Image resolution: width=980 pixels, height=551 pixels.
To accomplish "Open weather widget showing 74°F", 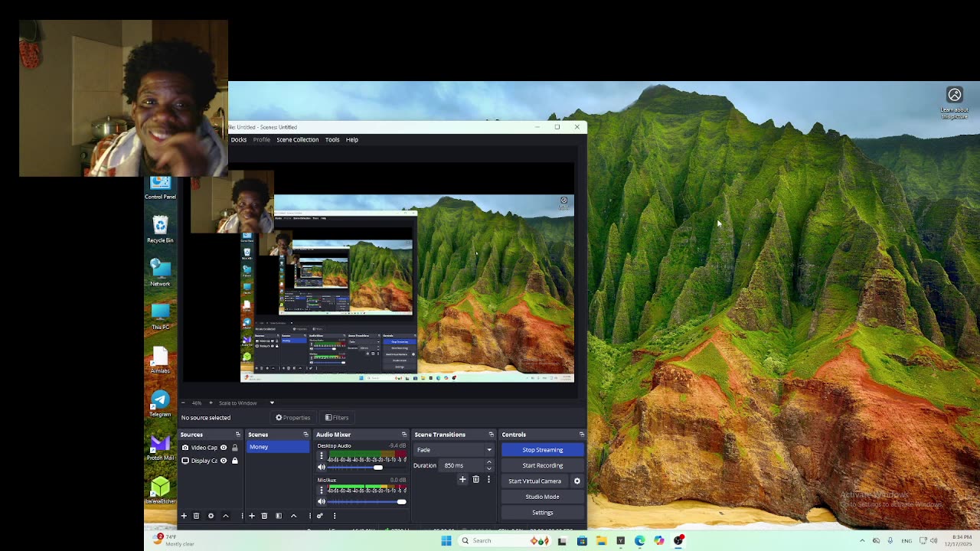I will 175,540.
